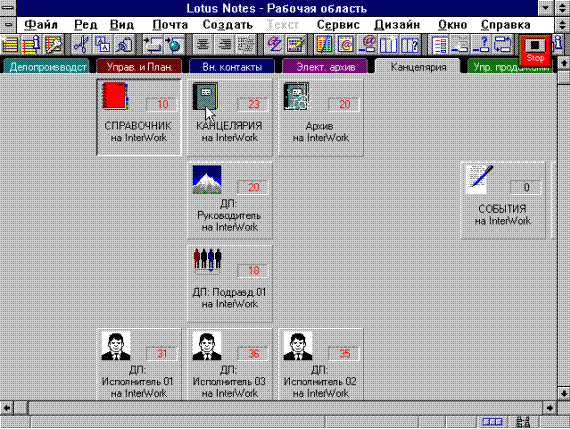Click the question mark above field icon

point(481,45)
